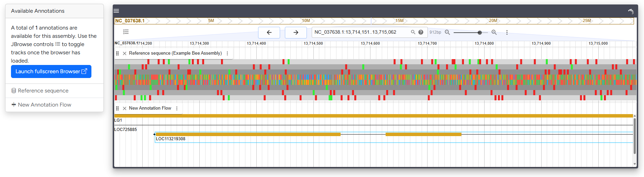Click the 20M mark on overview bar
The width and height of the screenshot is (644, 177).
tap(493, 21)
